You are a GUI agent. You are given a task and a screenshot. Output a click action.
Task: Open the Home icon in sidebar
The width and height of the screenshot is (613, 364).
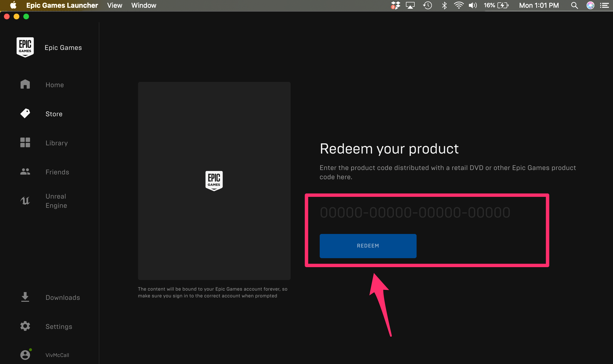(25, 84)
